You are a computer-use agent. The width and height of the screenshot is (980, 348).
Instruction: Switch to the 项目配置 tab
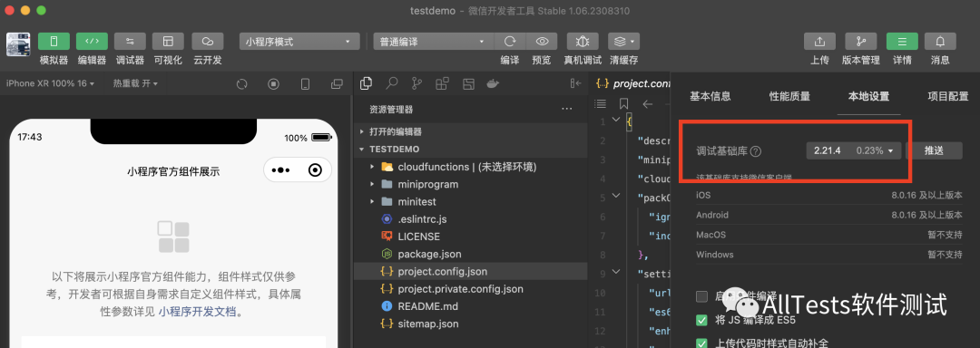tap(948, 96)
